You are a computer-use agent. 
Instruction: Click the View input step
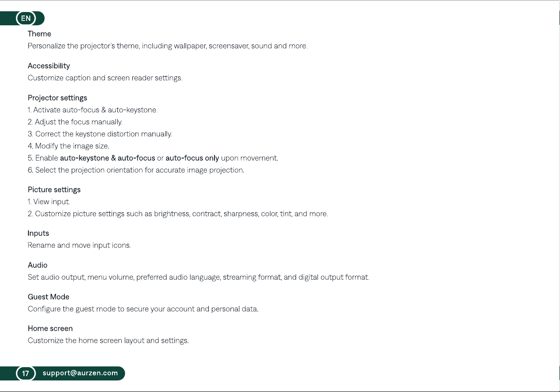pyautogui.click(x=49, y=202)
